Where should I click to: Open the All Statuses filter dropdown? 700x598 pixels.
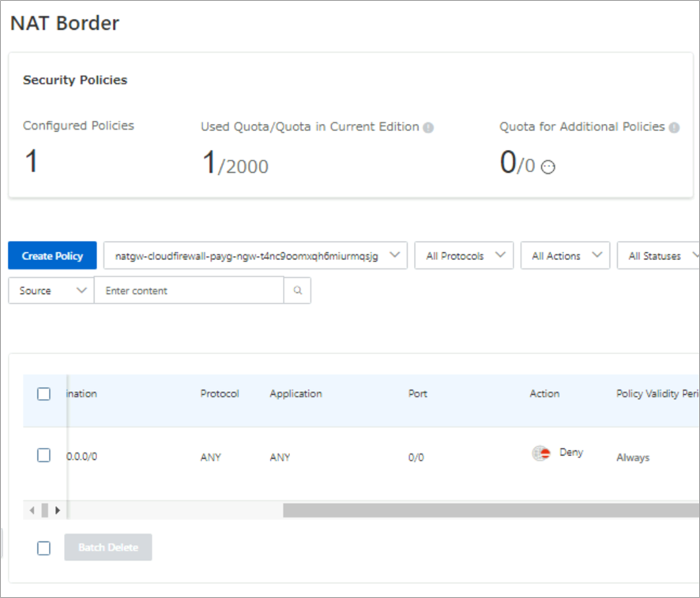660,256
